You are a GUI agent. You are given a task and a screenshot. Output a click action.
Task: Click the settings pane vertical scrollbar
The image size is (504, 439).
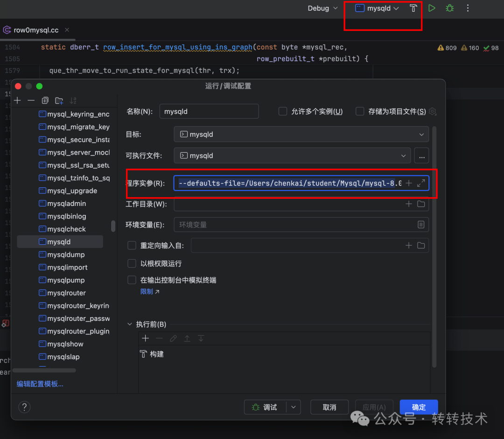434,247
